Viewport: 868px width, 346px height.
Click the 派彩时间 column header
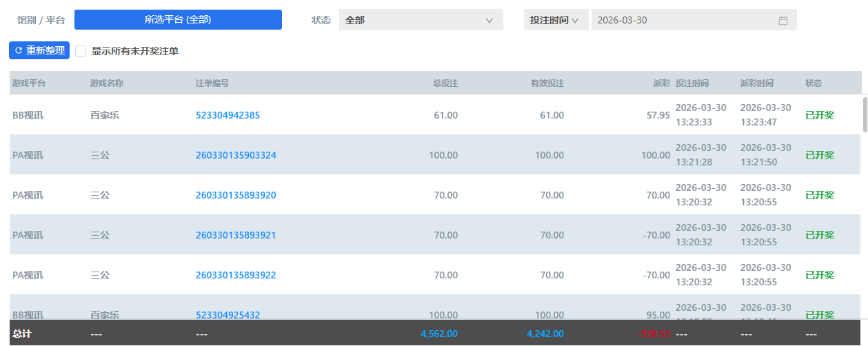pos(756,83)
